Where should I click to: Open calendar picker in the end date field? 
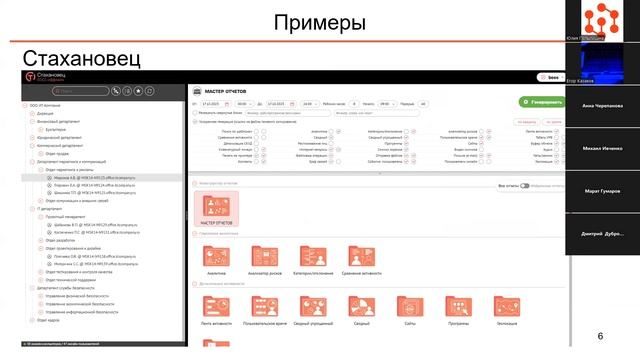coord(292,104)
